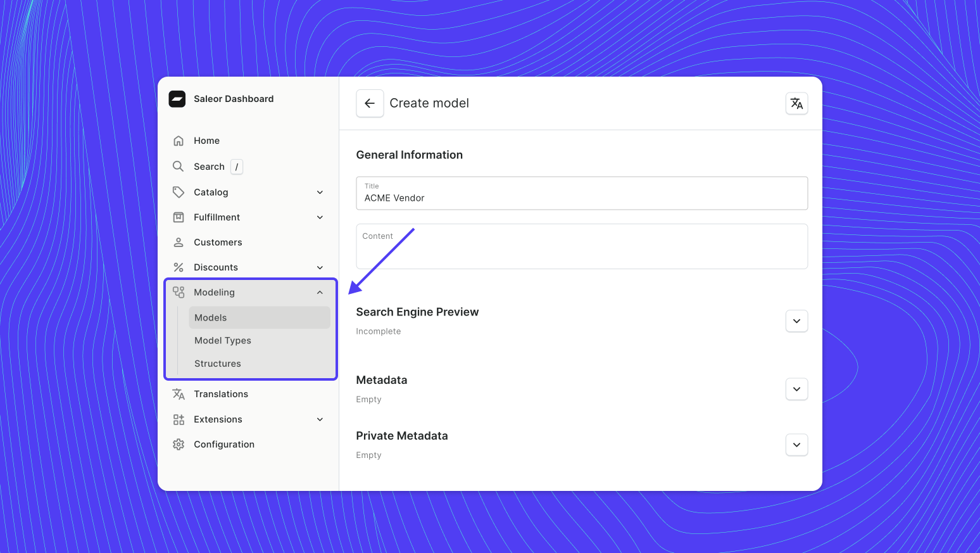The image size is (980, 553).
Task: Click the Saleor logo icon
Action: coord(177,99)
